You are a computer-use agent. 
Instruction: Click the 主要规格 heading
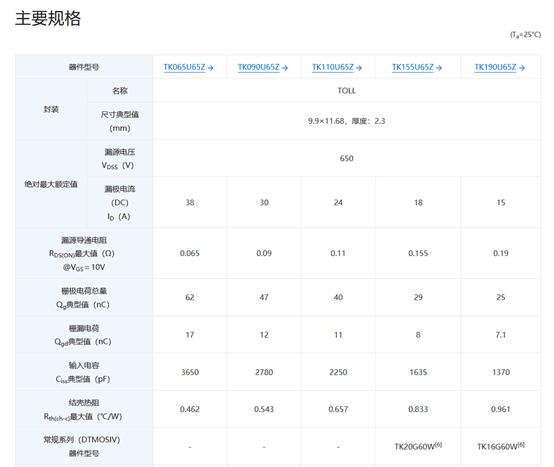48,18
